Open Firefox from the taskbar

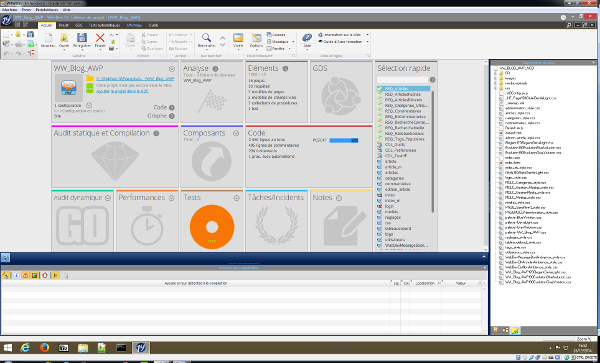point(45,348)
